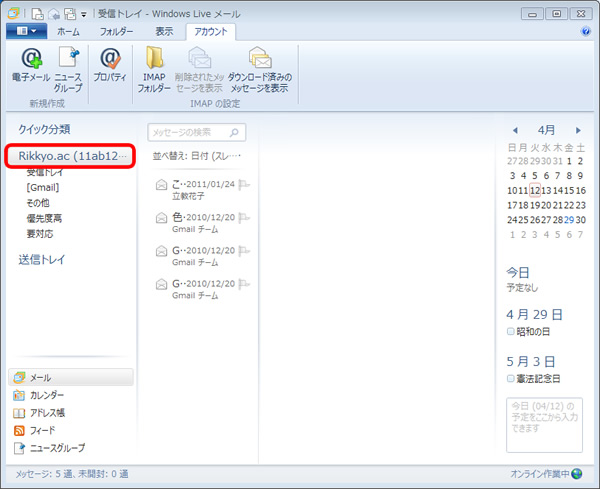This screenshot has width=600, height=489.
Task: Click ダウンロード済みのメッセージを表示 icon
Action: (260, 58)
